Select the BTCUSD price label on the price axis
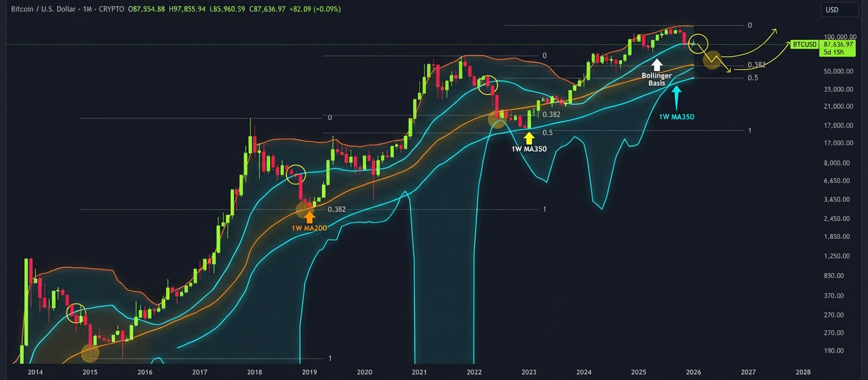This screenshot has height=380, width=868. click(804, 44)
